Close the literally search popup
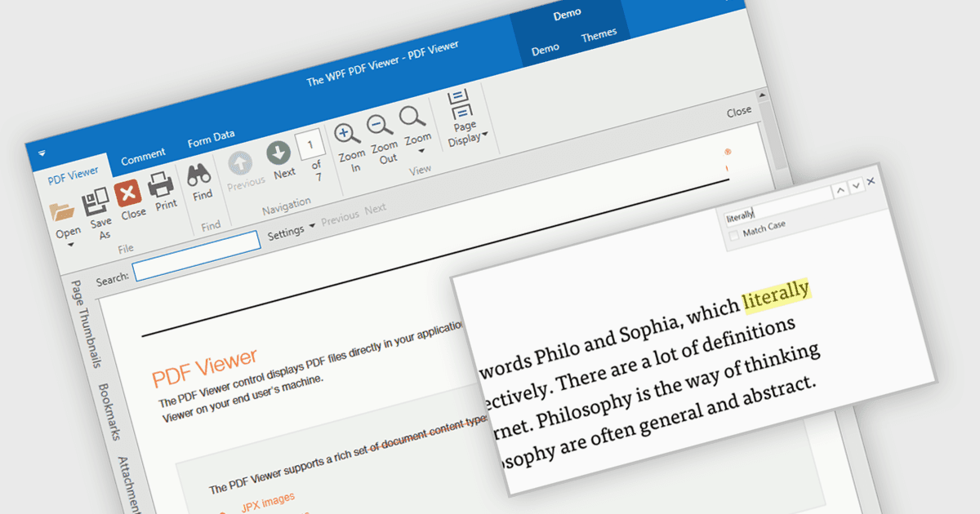 pos(871,181)
